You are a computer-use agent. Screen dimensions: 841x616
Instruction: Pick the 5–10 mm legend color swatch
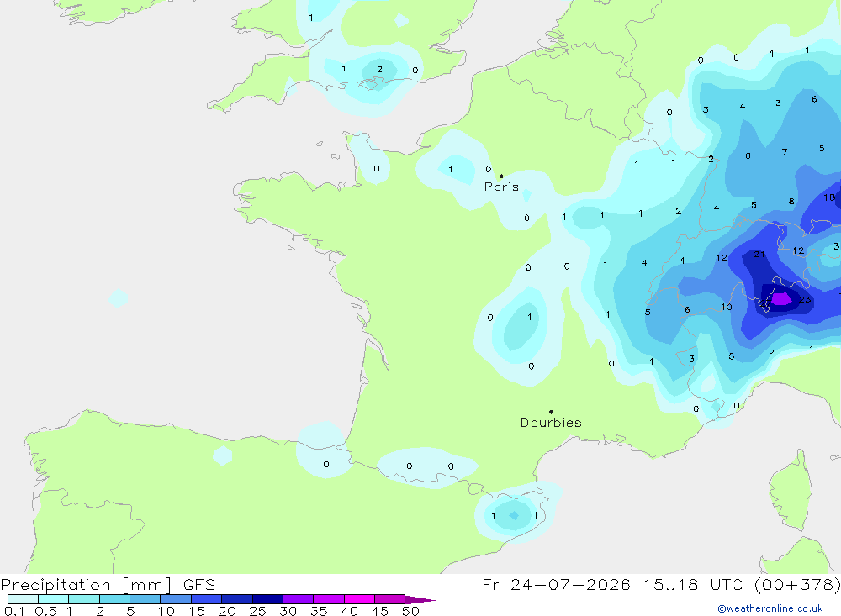click(x=145, y=599)
